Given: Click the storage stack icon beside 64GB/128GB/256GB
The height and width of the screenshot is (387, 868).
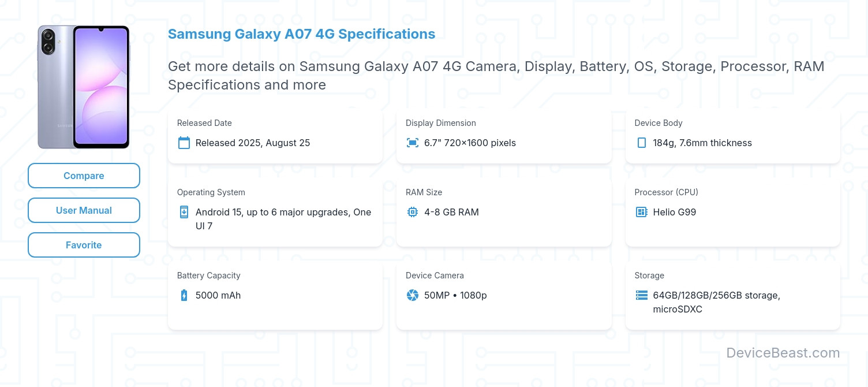Looking at the screenshot, I should [641, 295].
